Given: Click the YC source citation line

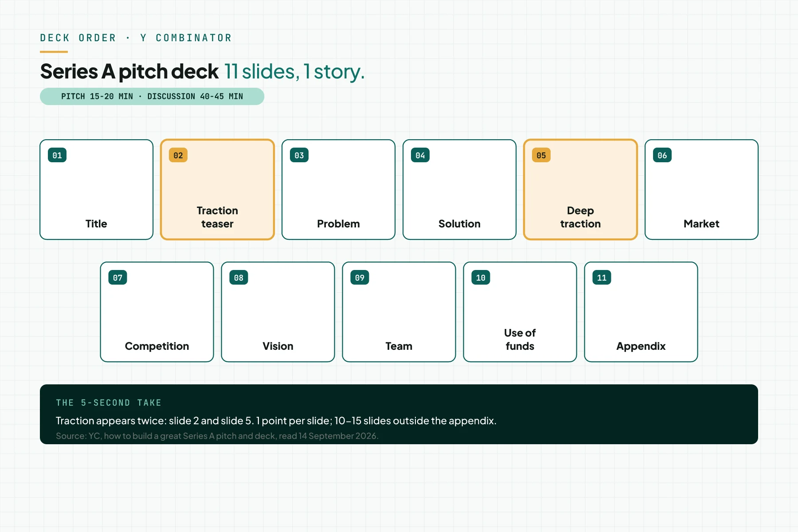Looking at the screenshot, I should click(x=217, y=436).
